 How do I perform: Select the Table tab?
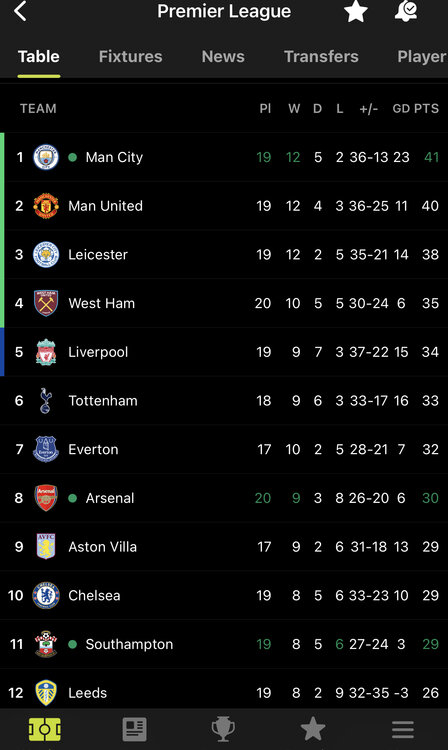[x=39, y=56]
